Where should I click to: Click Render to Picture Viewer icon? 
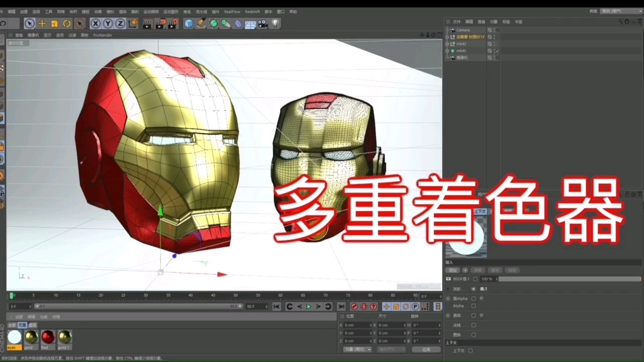click(160, 24)
